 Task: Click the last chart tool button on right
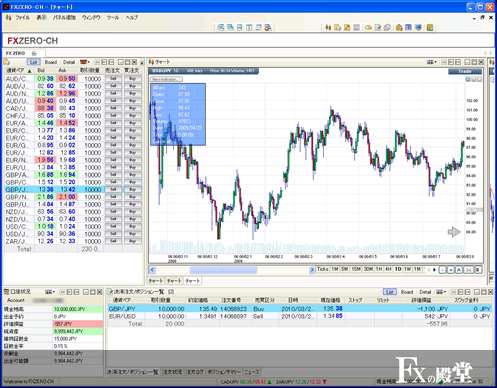[478, 270]
